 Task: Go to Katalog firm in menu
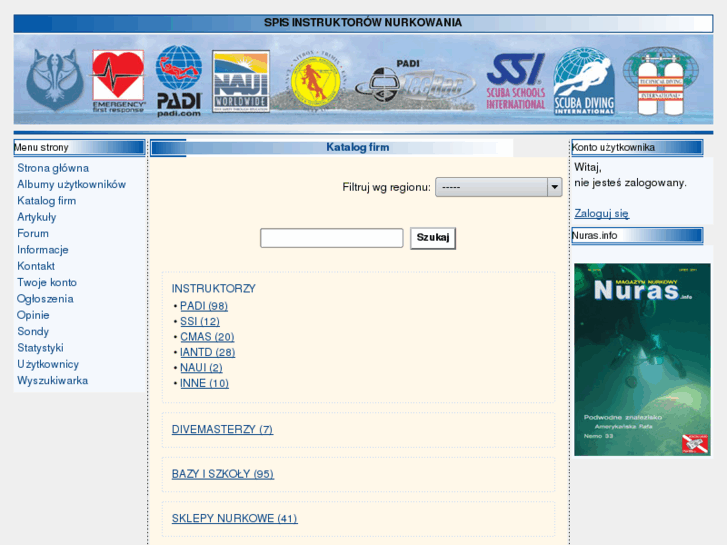46,200
